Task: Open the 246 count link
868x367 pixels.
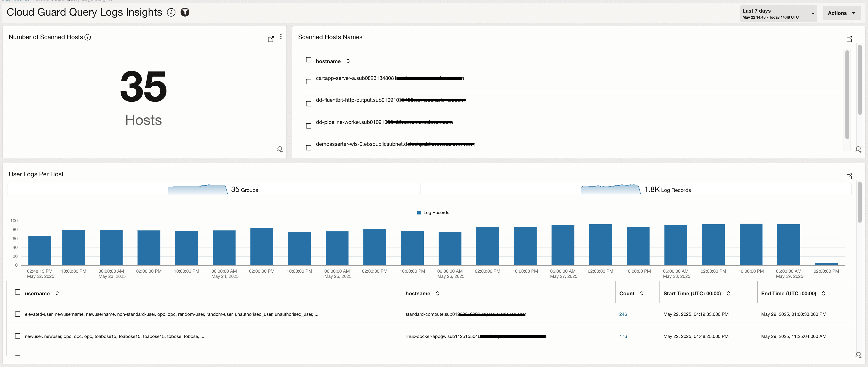Action: [x=623, y=314]
